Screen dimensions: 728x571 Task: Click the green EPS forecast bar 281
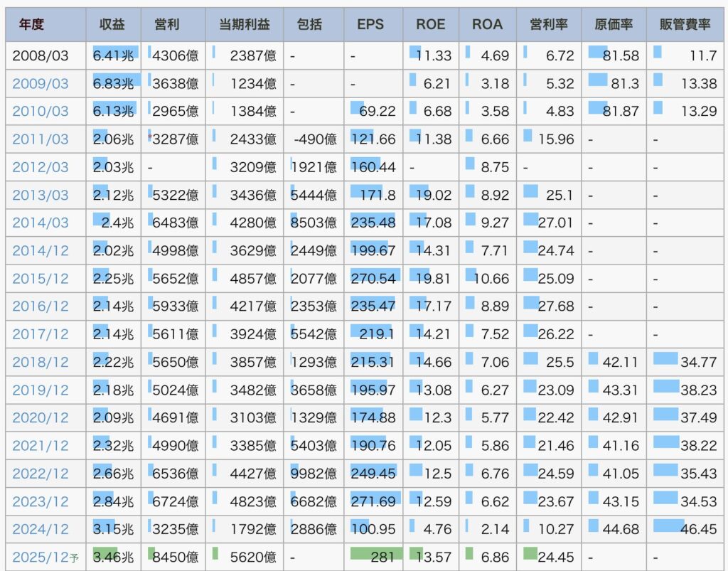(375, 554)
